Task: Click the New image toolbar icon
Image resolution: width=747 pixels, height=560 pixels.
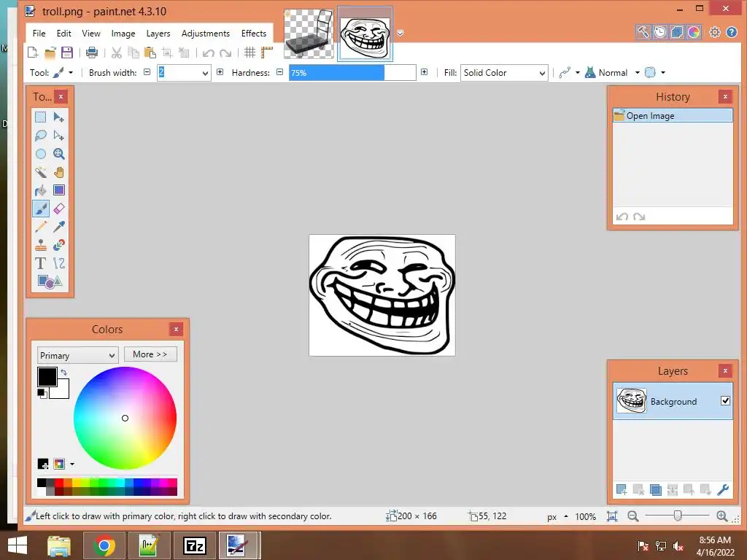Action: [x=33, y=52]
